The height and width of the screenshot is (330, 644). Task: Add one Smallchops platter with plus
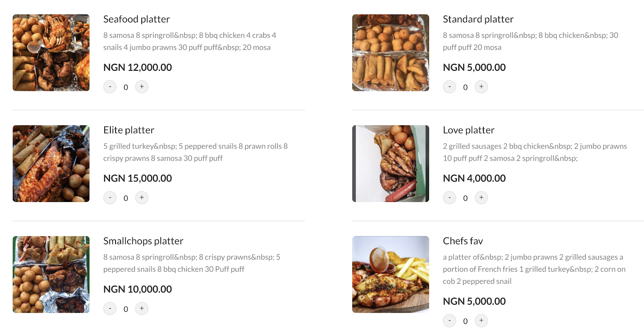pyautogui.click(x=142, y=309)
